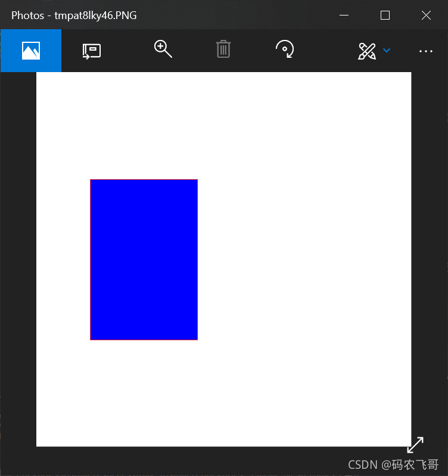Enter fullscreen with the diagonal arrows icon

coord(415,445)
